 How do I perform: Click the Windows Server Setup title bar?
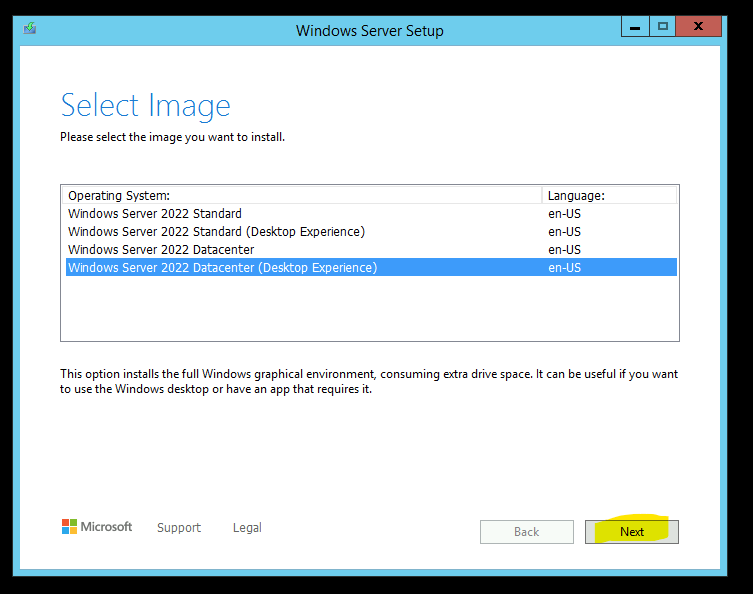[x=369, y=31]
